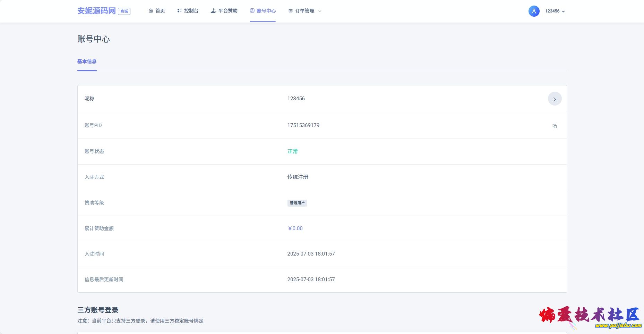This screenshot has width=644, height=334.
Task: Copy the account PID using copy icon
Action: (555, 126)
